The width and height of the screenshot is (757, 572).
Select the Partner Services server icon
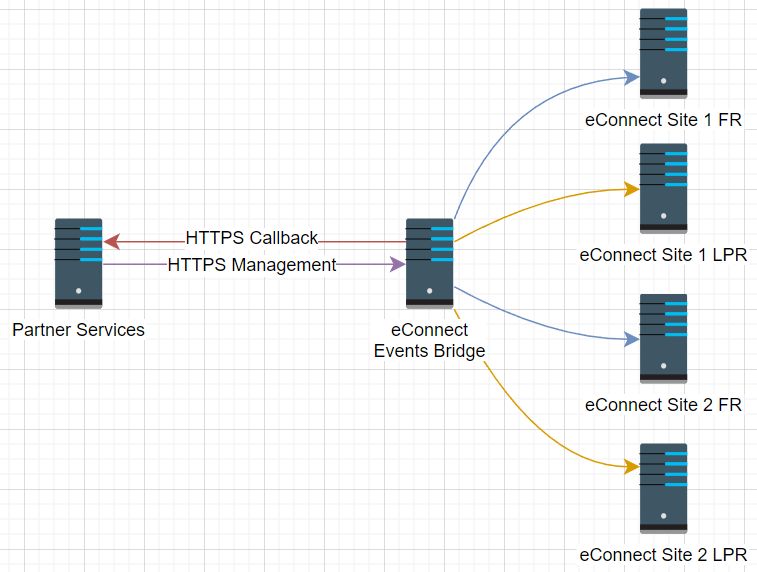coord(78,263)
